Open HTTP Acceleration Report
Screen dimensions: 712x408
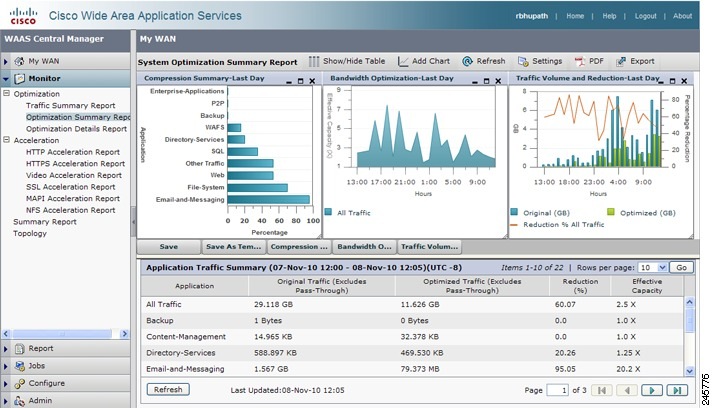tap(73, 152)
